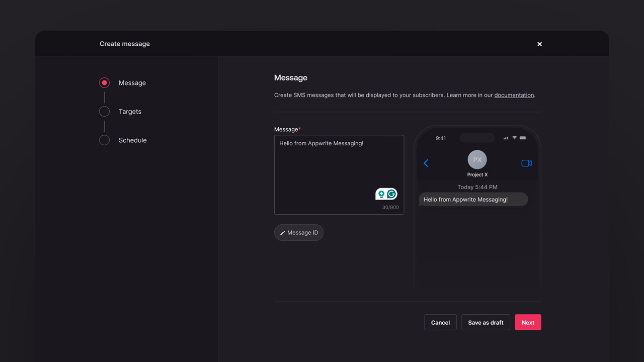
Task: Click Save as draft
Action: (x=486, y=322)
